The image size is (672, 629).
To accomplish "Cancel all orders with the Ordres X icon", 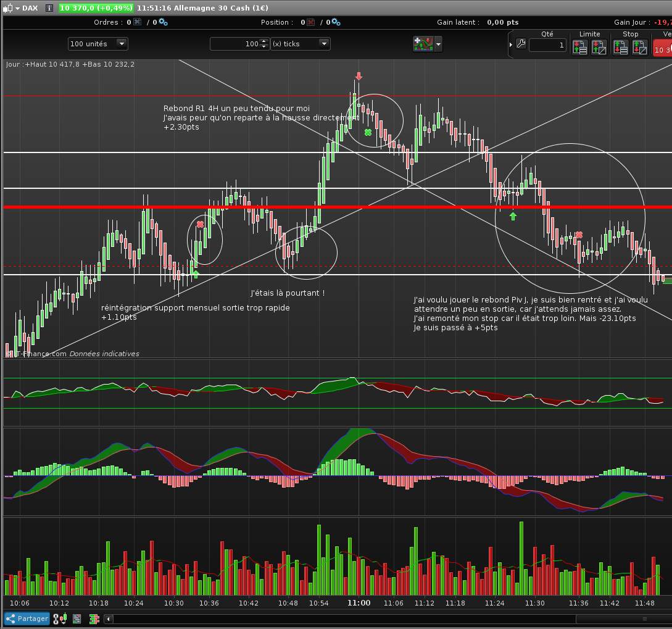I will pos(137,22).
